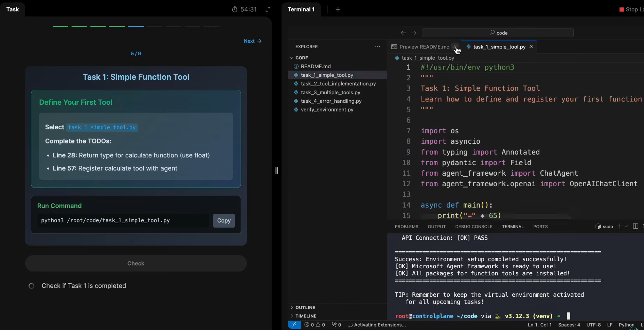Click Python icon beside task_2_tool_implementation.py
The width and height of the screenshot is (644, 330).
(x=296, y=84)
